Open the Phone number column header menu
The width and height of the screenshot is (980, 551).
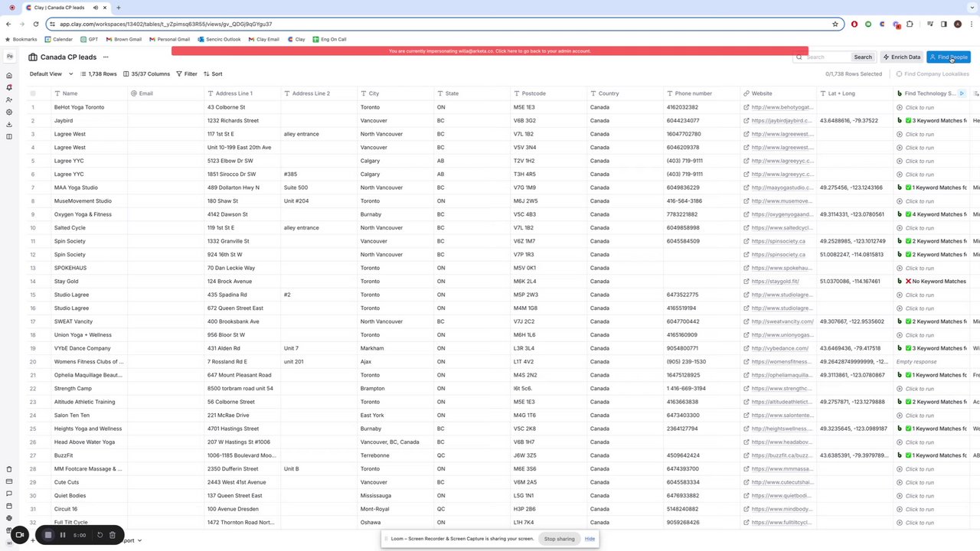pyautogui.click(x=701, y=93)
